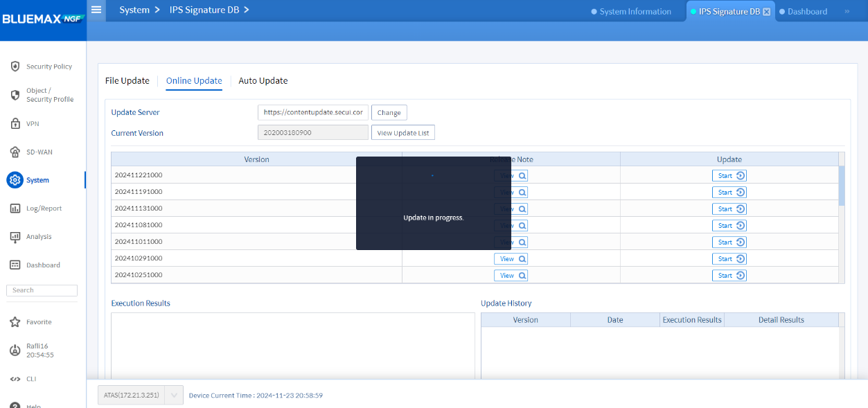Click the version table scrollbar thumb

click(x=842, y=186)
